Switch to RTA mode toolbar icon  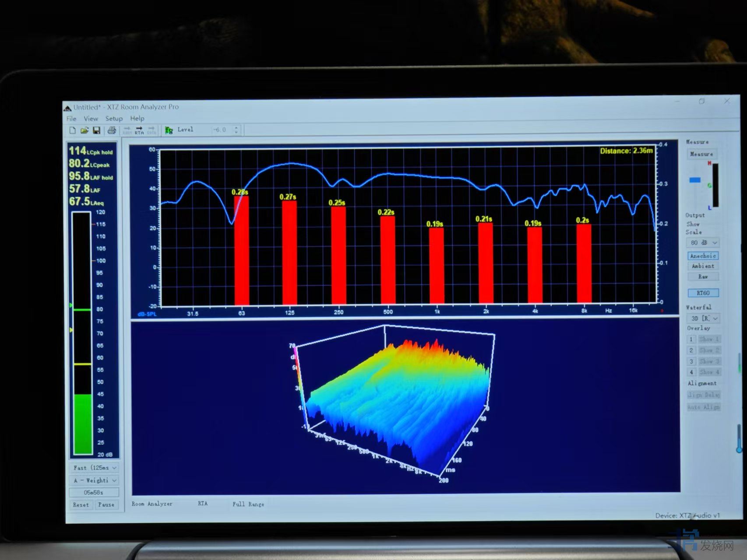click(139, 130)
